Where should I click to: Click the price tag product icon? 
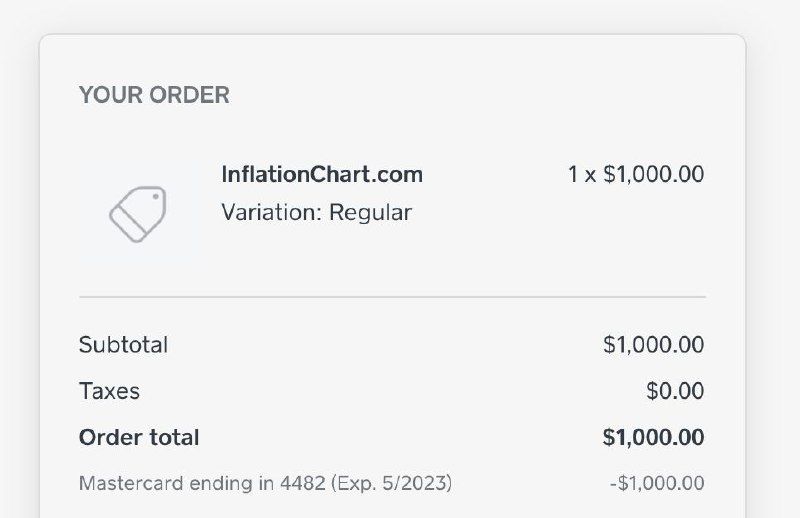pyautogui.click(x=137, y=213)
